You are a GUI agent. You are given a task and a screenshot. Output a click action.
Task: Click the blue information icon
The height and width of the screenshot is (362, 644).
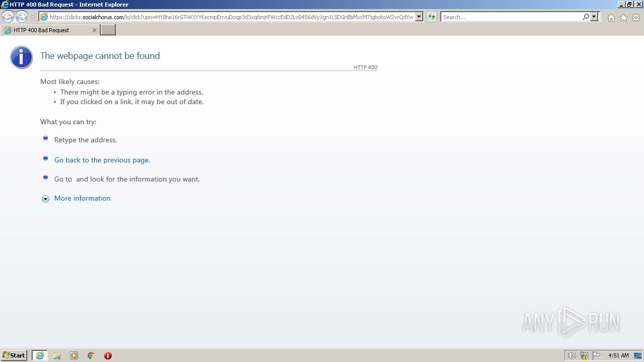pyautogui.click(x=21, y=57)
